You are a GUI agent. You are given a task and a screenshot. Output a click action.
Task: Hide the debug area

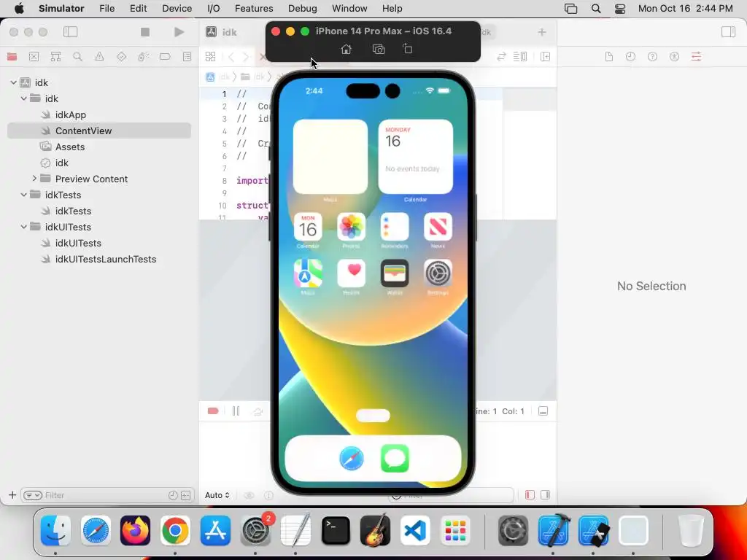pos(543,411)
